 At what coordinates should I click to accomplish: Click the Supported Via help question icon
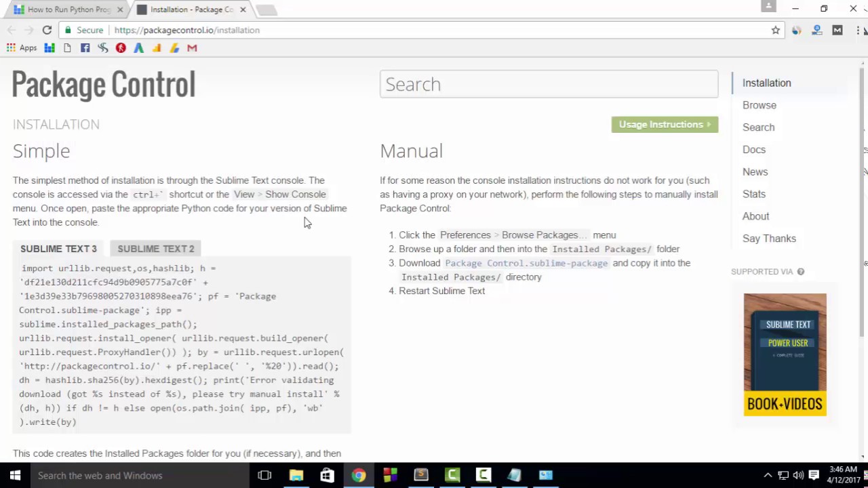(801, 272)
